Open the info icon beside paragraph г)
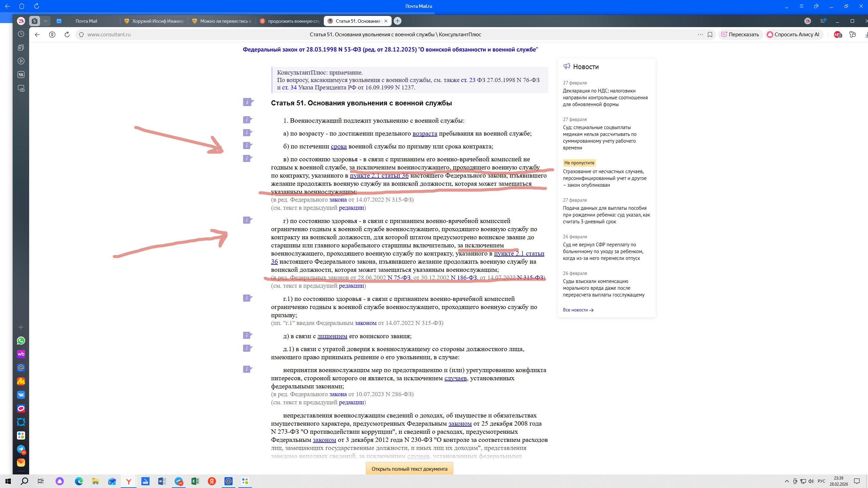The width and height of the screenshot is (868, 488). coord(248,220)
